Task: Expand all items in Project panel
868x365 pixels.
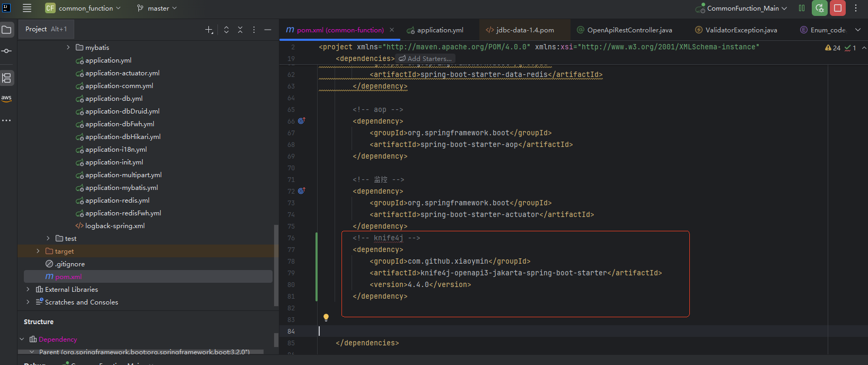Action: [226, 30]
